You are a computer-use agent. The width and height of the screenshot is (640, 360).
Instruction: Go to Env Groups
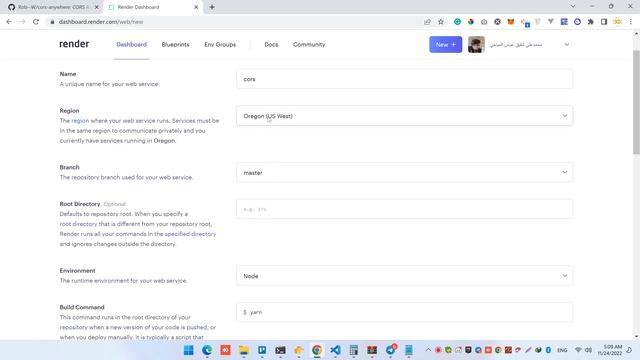[220, 44]
